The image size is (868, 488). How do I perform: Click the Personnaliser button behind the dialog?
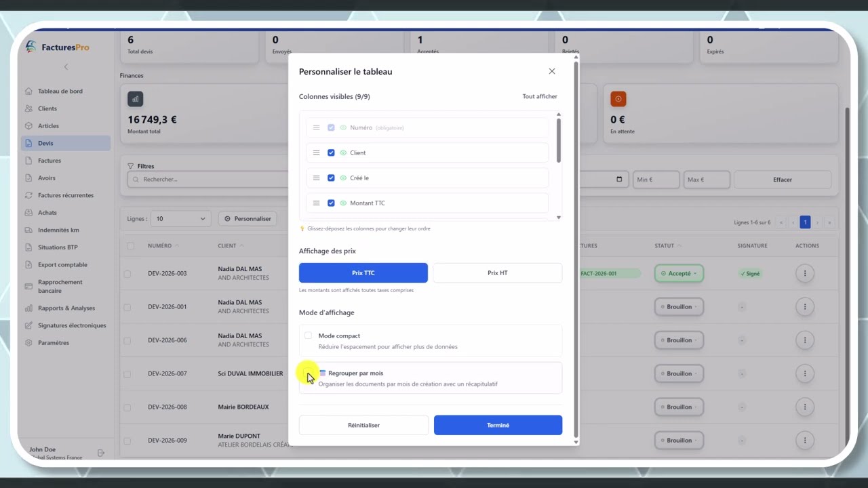(x=248, y=219)
